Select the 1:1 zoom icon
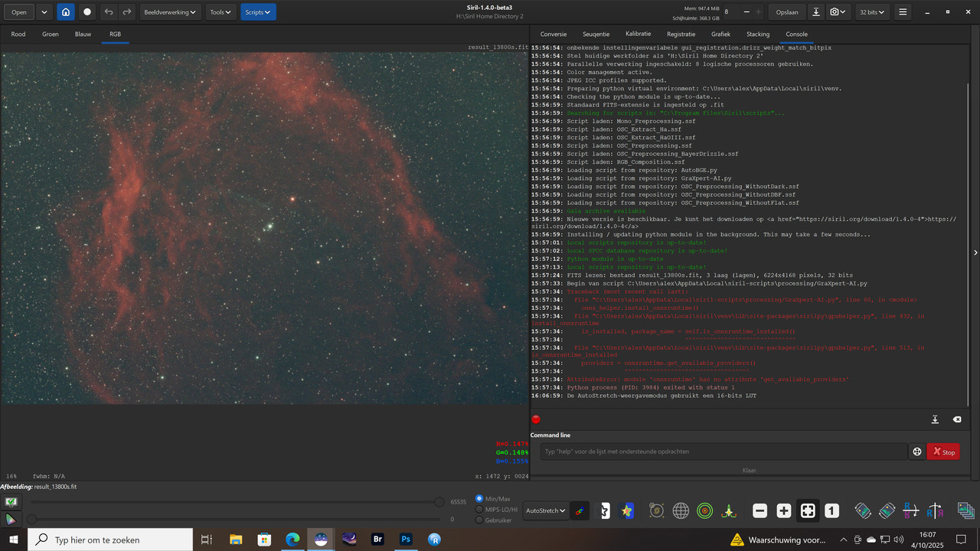 click(831, 510)
